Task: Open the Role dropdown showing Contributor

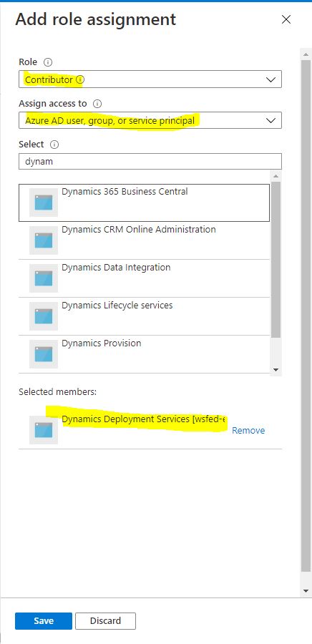Action: click(x=150, y=79)
